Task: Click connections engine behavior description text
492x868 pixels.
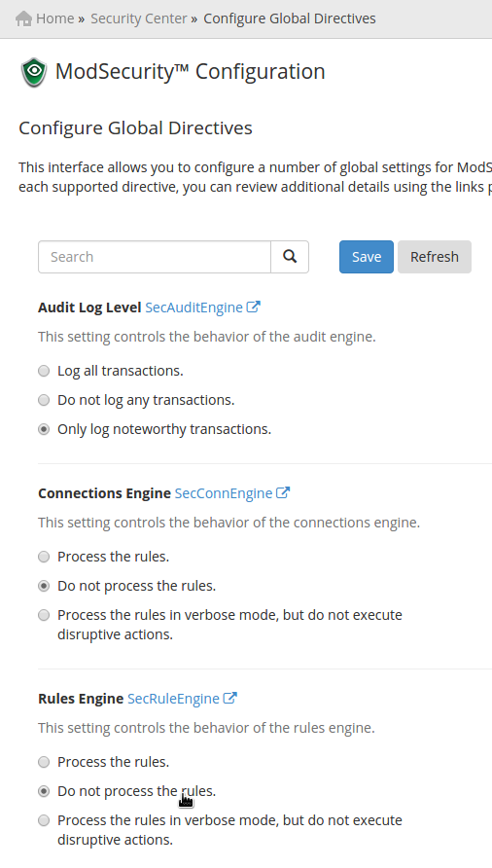Action: point(229,523)
